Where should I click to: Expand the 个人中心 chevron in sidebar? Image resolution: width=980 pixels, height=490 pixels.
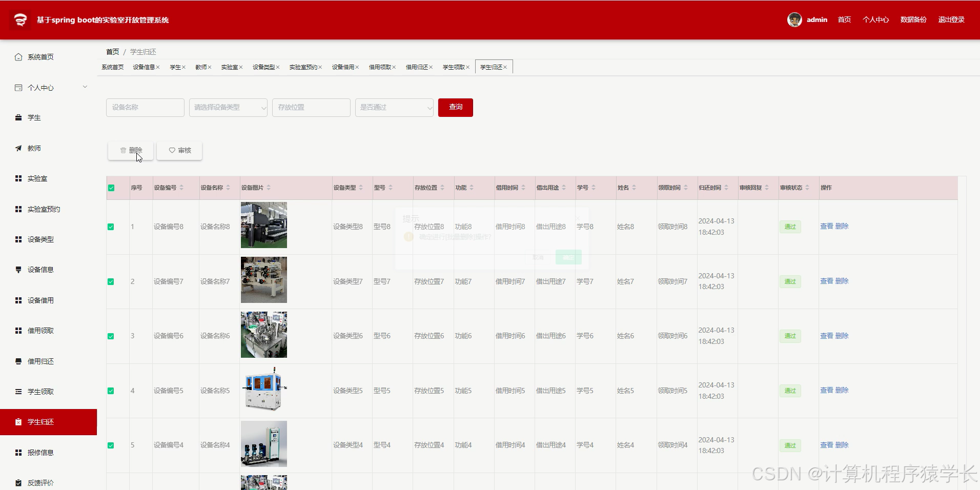point(85,87)
